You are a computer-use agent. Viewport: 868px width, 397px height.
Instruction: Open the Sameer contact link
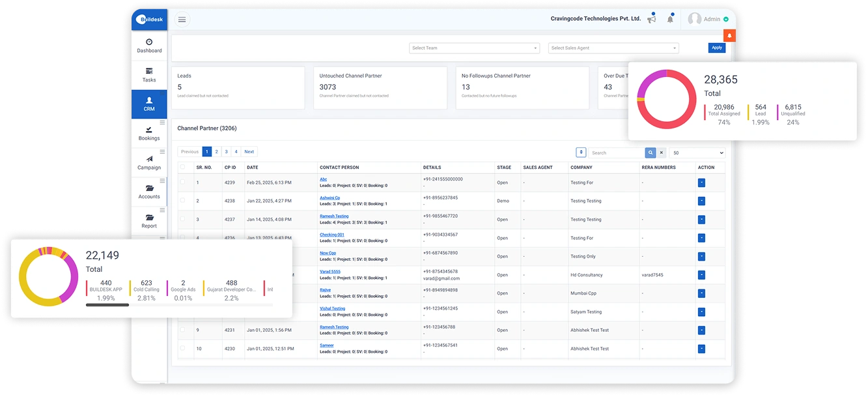[x=327, y=346]
